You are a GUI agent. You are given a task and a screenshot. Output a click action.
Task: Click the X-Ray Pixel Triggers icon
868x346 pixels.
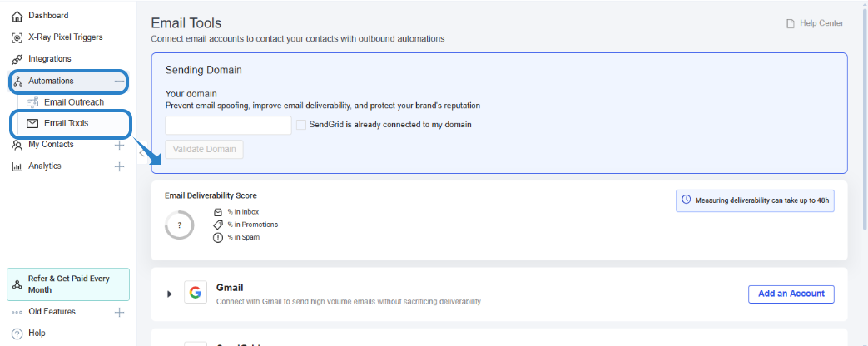pyautogui.click(x=17, y=37)
